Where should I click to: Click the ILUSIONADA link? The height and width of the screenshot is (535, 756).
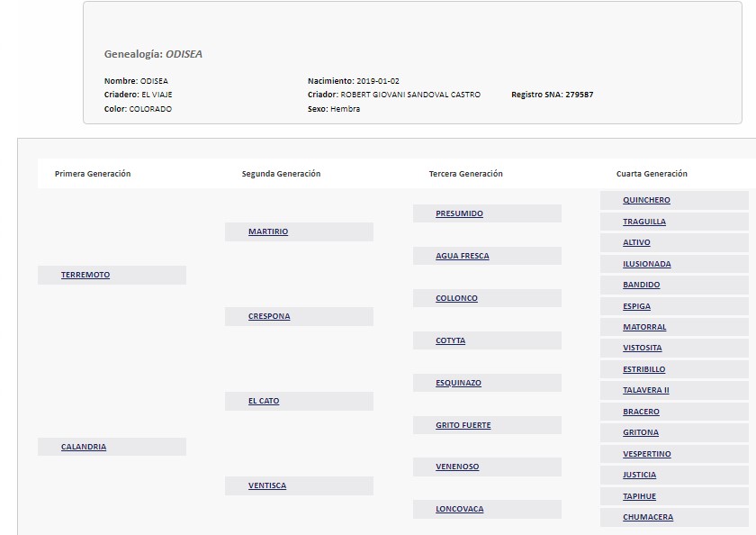coord(647,264)
